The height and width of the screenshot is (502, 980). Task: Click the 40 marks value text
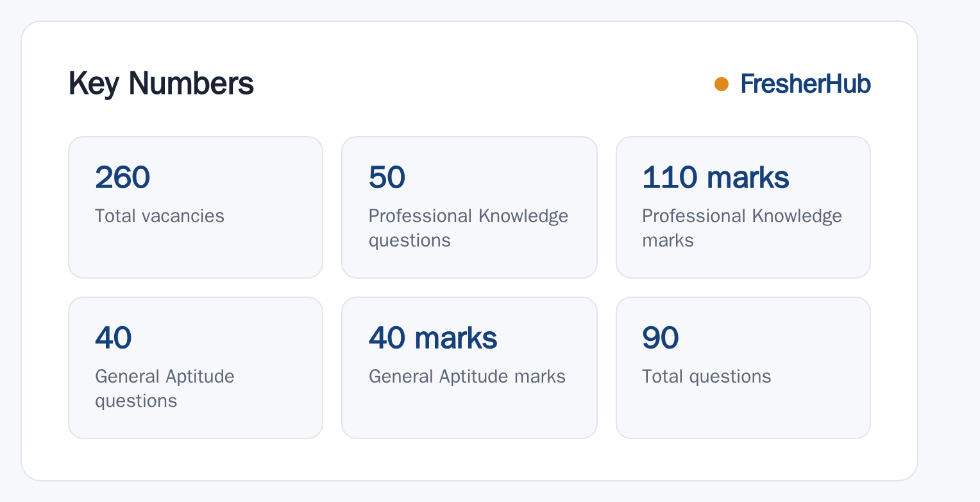(433, 338)
